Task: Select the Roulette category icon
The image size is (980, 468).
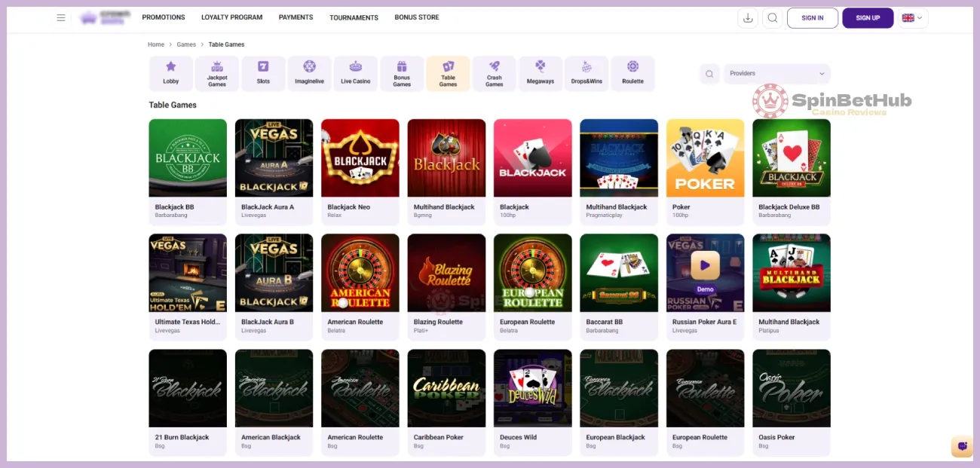Action: pyautogui.click(x=632, y=74)
